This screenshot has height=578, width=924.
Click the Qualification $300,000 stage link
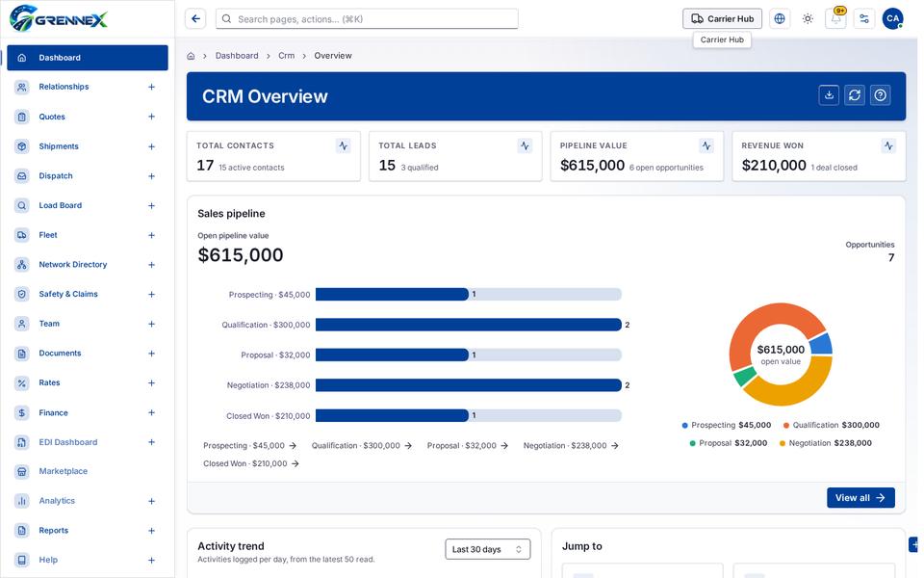pyautogui.click(x=361, y=446)
